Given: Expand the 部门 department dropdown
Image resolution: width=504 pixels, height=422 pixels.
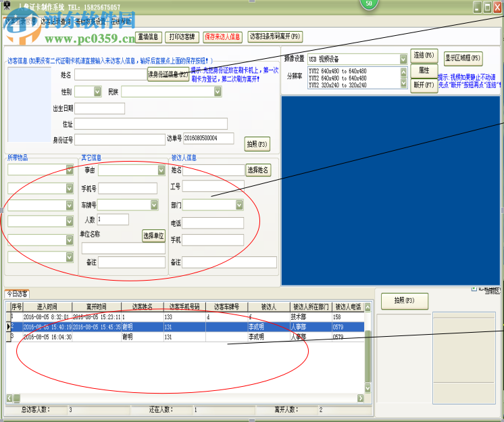Looking at the screenshot, I should (x=239, y=204).
